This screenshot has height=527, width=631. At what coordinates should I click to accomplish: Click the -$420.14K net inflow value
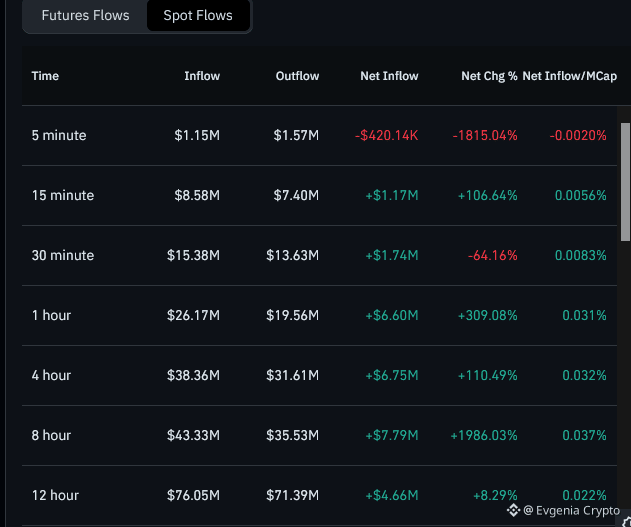pos(386,136)
